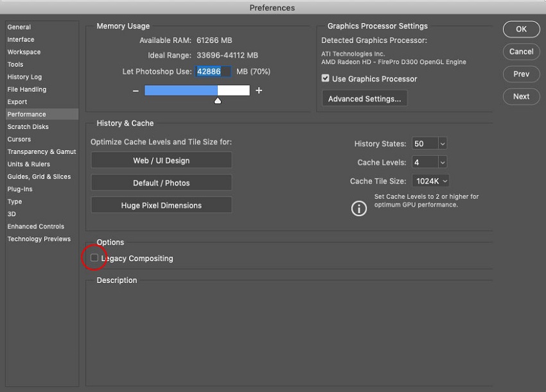This screenshot has width=546, height=392.
Task: Open the History States dropdown
Action: 429,143
